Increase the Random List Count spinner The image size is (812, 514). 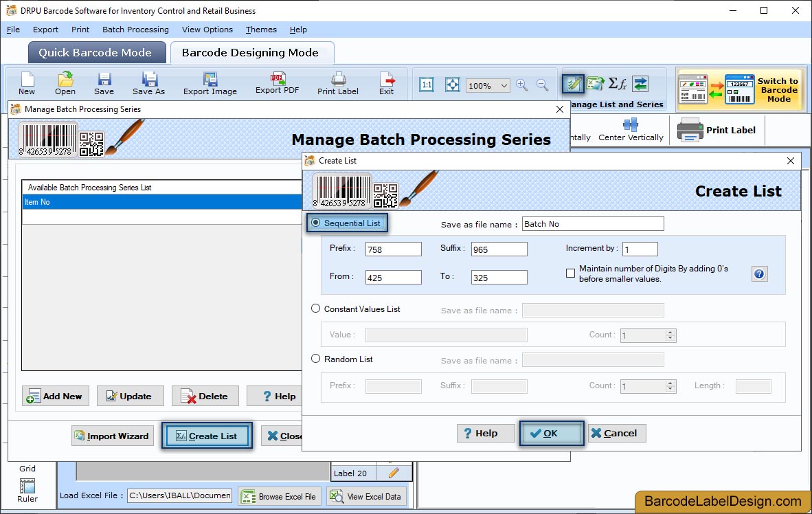click(x=670, y=383)
